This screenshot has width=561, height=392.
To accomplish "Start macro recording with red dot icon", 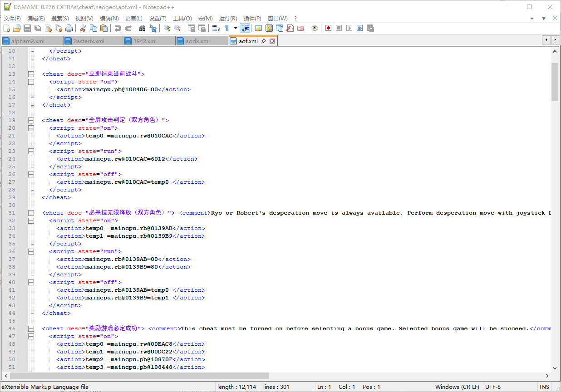I will pyautogui.click(x=328, y=28).
